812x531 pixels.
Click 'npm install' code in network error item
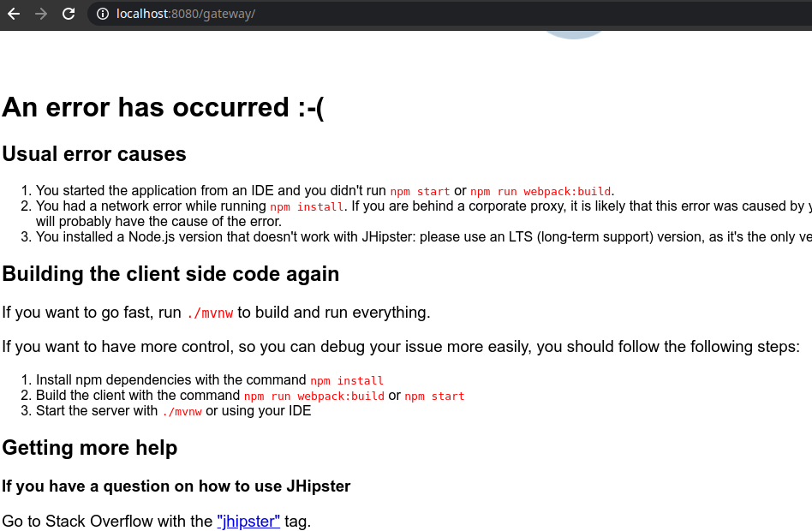(307, 207)
